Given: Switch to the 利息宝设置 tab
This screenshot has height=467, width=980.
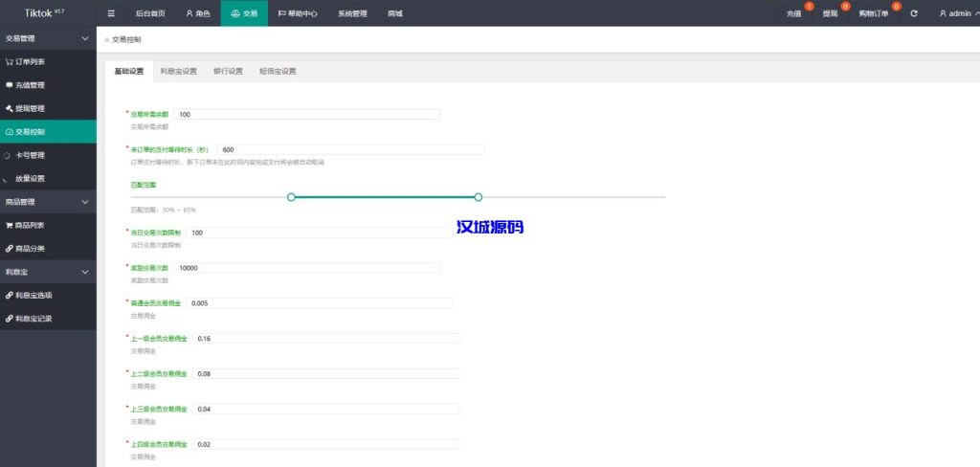Looking at the screenshot, I should pyautogui.click(x=178, y=71).
